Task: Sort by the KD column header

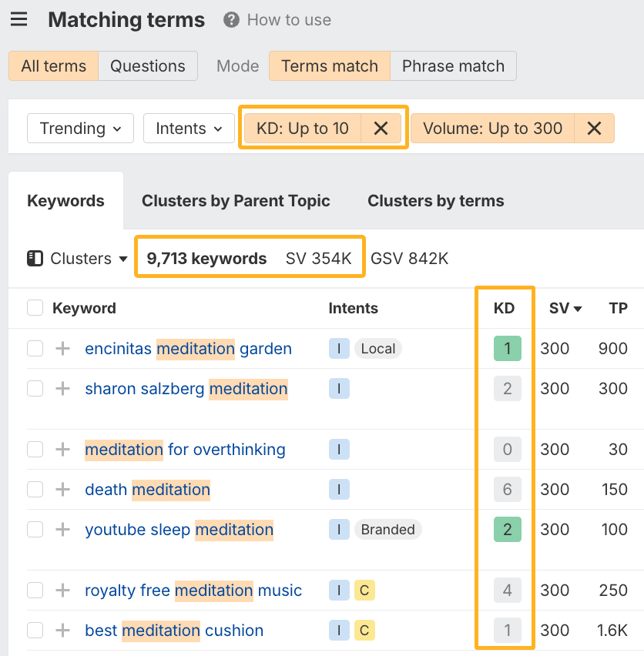Action: (x=504, y=308)
